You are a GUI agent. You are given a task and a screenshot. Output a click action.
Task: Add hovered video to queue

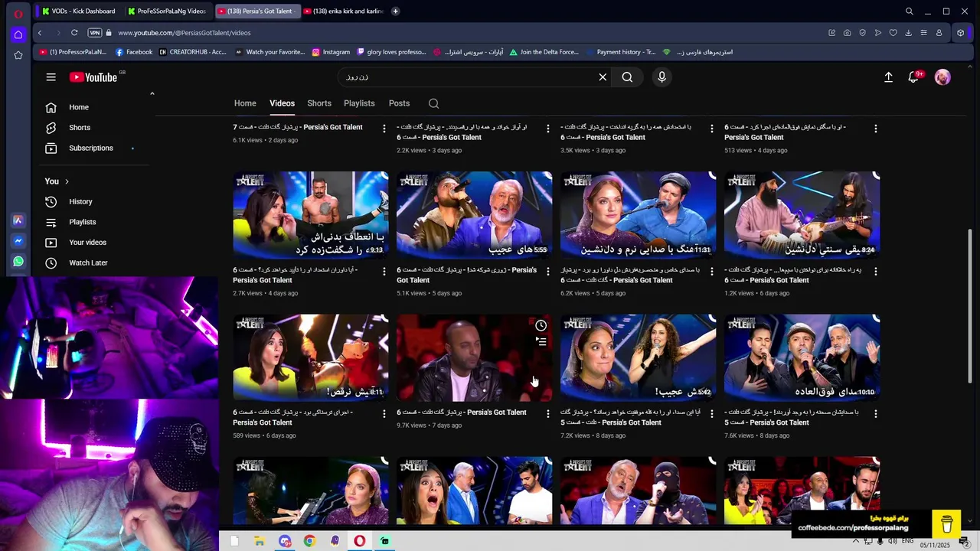point(541,341)
